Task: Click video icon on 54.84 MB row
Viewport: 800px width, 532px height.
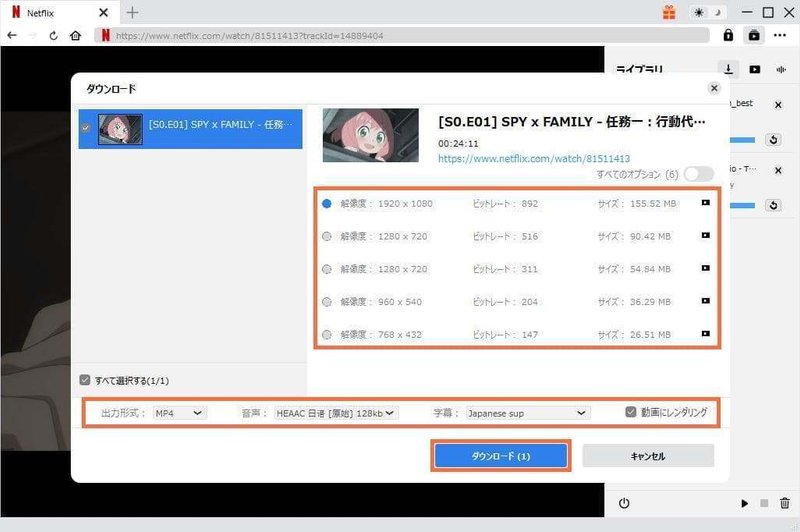Action: click(x=706, y=268)
